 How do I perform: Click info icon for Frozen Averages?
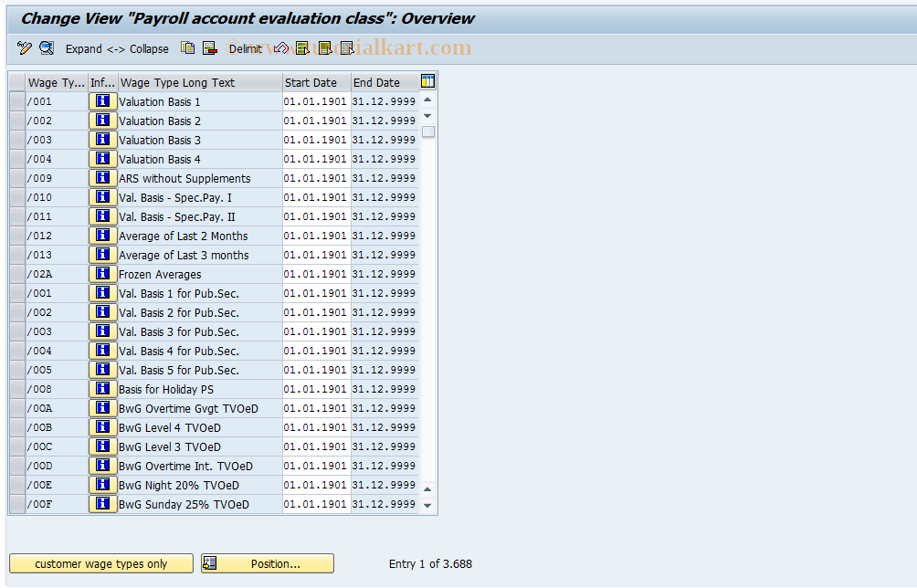coord(103,274)
